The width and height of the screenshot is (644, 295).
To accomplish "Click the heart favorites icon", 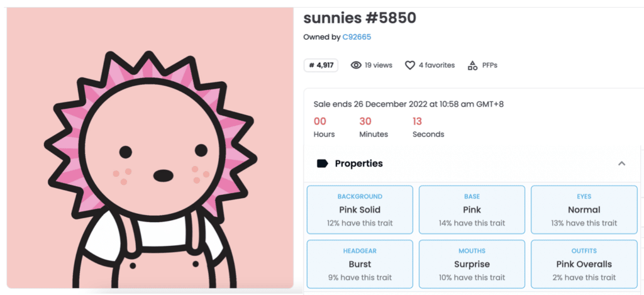I will pyautogui.click(x=410, y=65).
